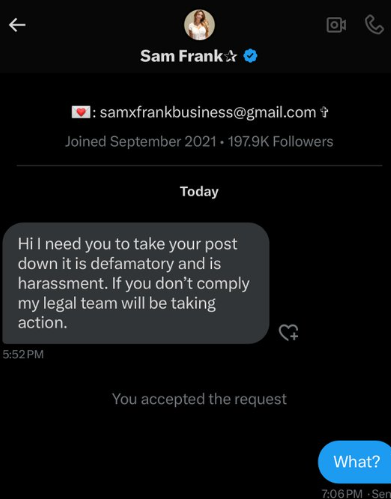391x499 pixels.
Task: Start a video call with Sam Frank
Action: tap(336, 25)
